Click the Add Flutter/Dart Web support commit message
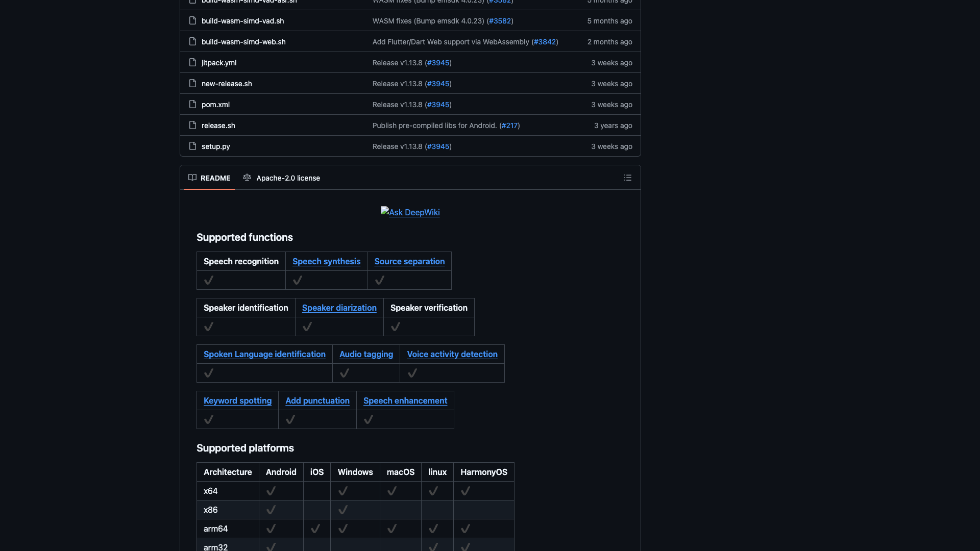 (451, 42)
